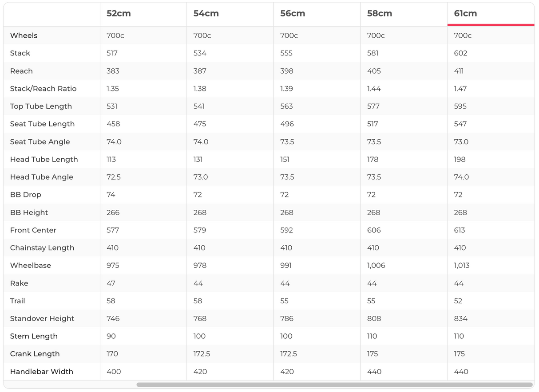Viewport: 539px width, 392px height.
Task: Click the 1,013 wheelbase value for 61cm
Action: pyautogui.click(x=462, y=266)
